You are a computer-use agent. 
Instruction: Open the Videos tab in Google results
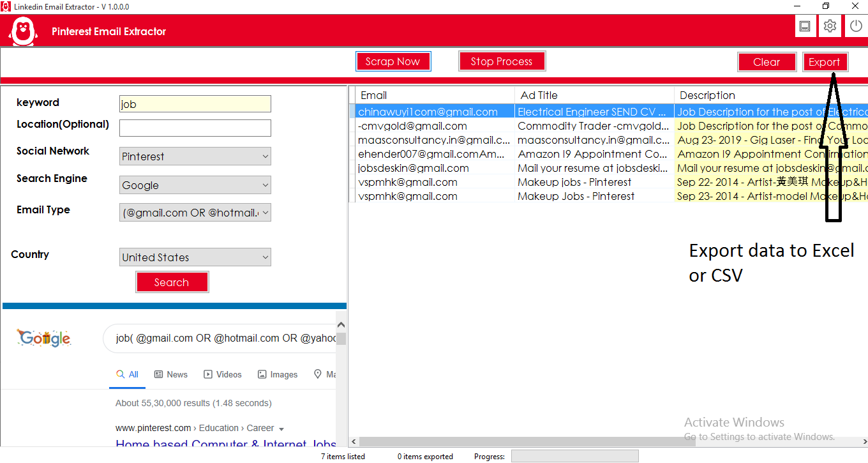coord(223,374)
